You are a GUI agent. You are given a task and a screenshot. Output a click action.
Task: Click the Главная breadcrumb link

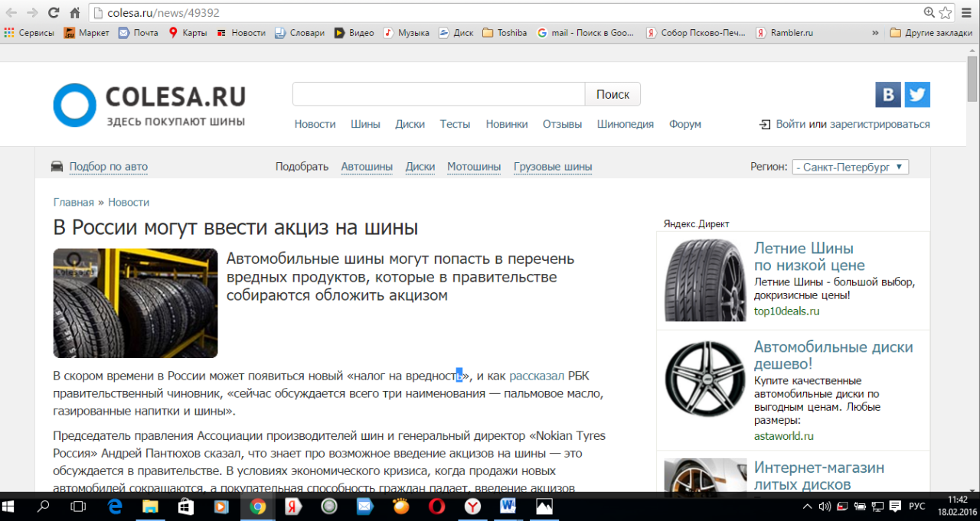coord(73,202)
